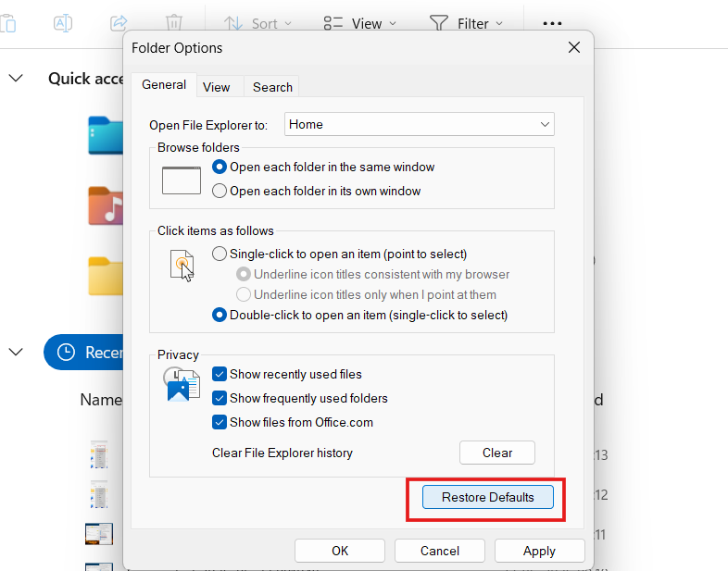Screen dimensions: 728x571
Task: Click the Apply button
Action: [x=539, y=551]
